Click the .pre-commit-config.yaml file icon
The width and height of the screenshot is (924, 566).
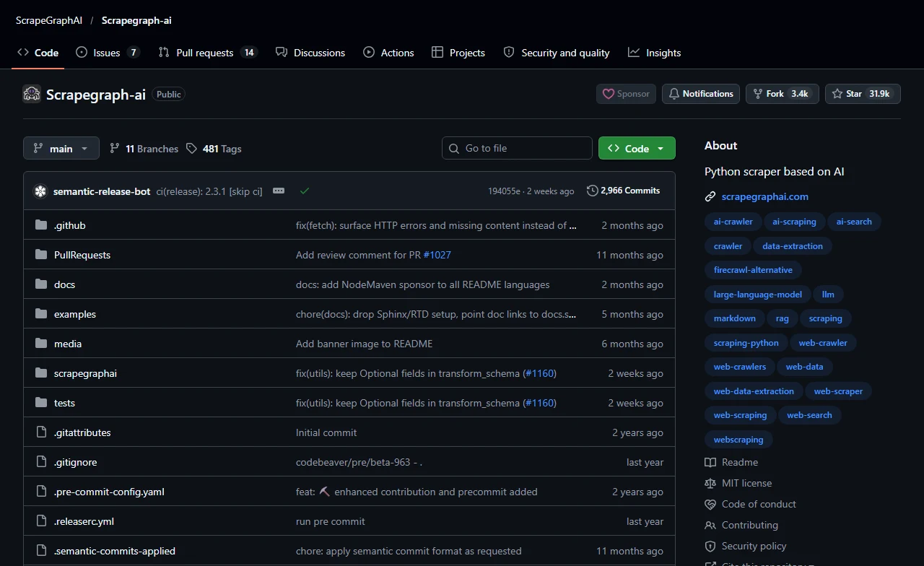coord(41,492)
